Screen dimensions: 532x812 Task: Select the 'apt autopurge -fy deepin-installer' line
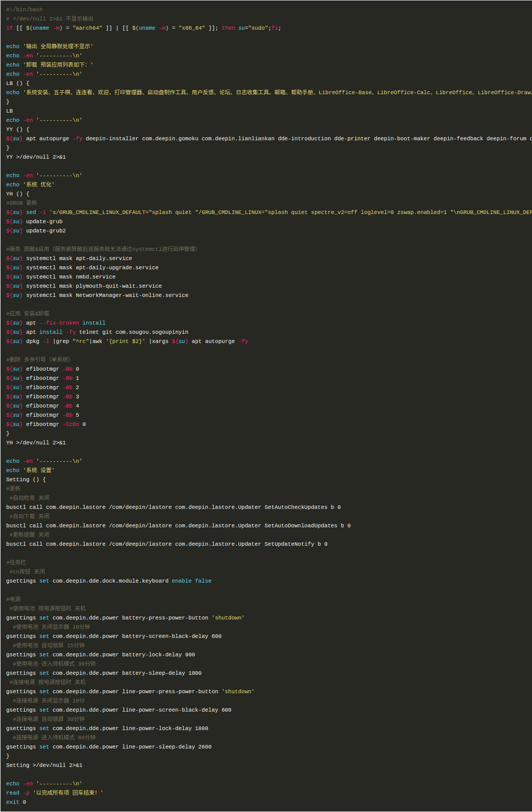point(269,139)
